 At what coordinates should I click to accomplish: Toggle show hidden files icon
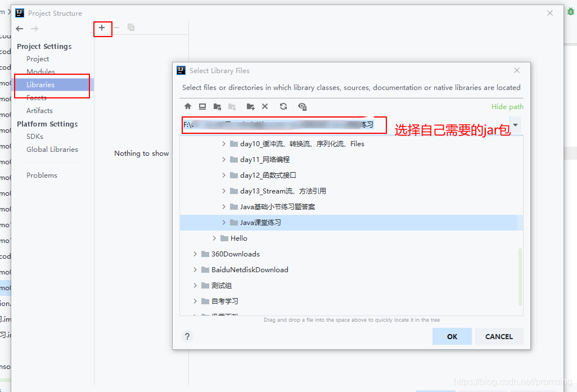pos(303,106)
